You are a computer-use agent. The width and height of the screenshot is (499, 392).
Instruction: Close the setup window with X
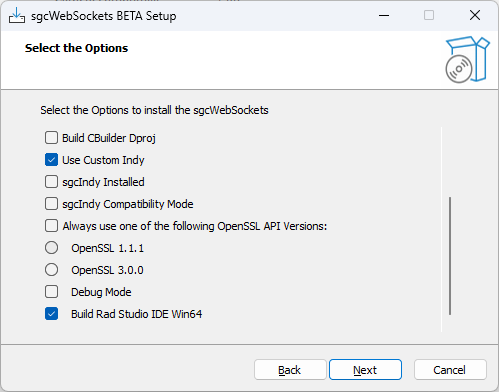pyautogui.click(x=475, y=15)
